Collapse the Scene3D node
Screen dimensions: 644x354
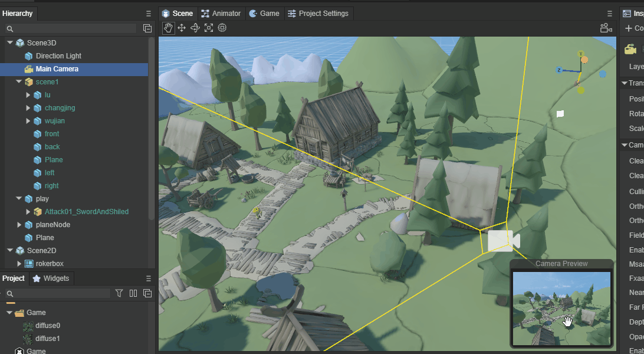click(x=10, y=43)
